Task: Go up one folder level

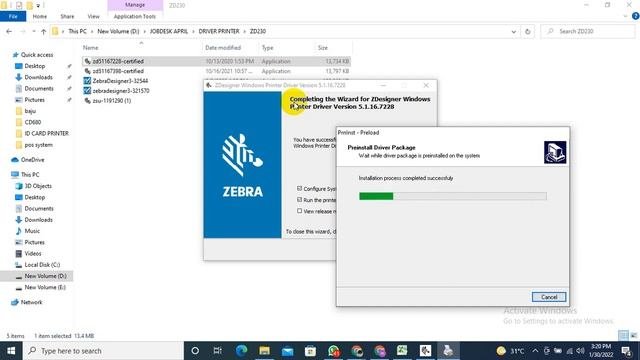Action: pyautogui.click(x=43, y=31)
